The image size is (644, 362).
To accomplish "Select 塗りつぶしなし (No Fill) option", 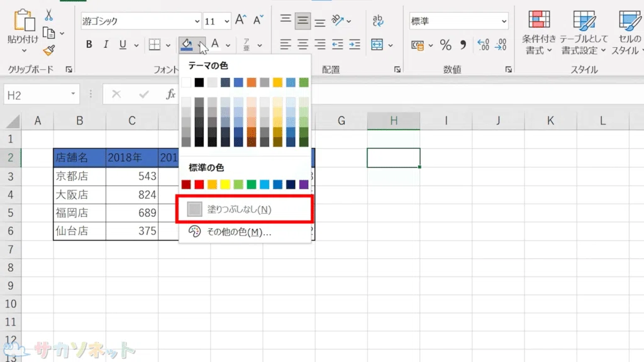I will tap(245, 209).
